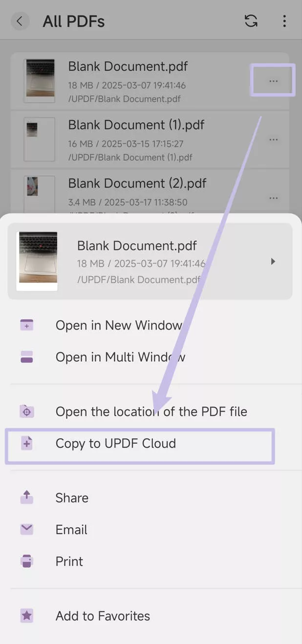This screenshot has width=302, height=644.
Task: Open Blank Document (2).pdf title in list
Action: (137, 184)
